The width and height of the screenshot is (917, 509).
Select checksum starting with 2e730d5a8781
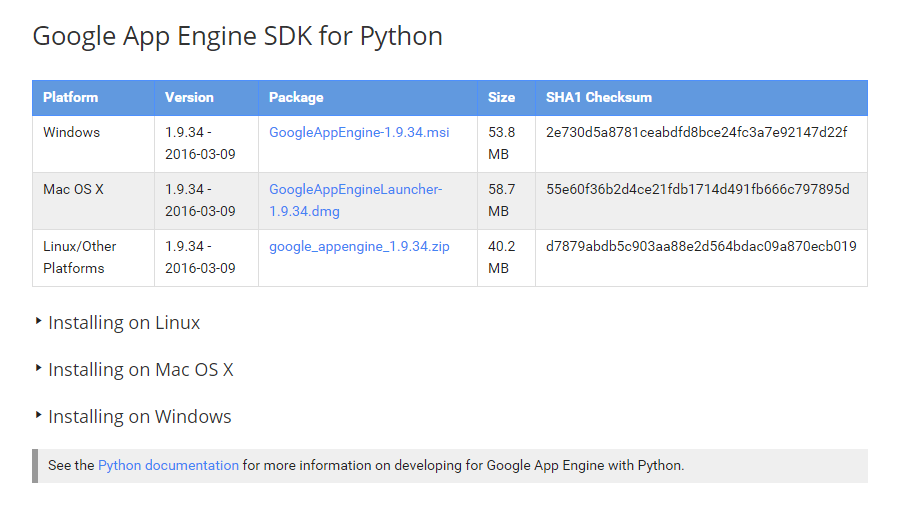coord(697,132)
